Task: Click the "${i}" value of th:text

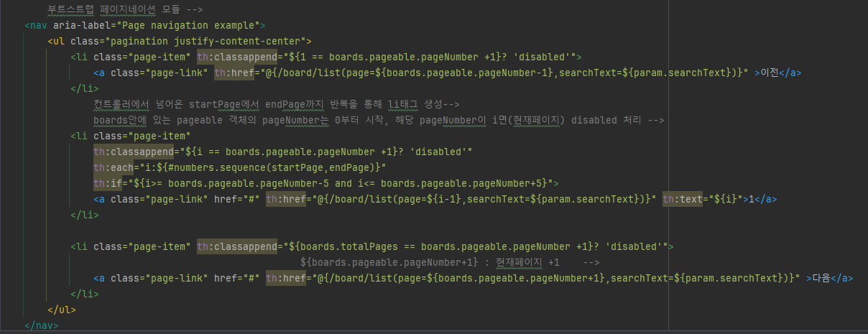Action: 726,199
